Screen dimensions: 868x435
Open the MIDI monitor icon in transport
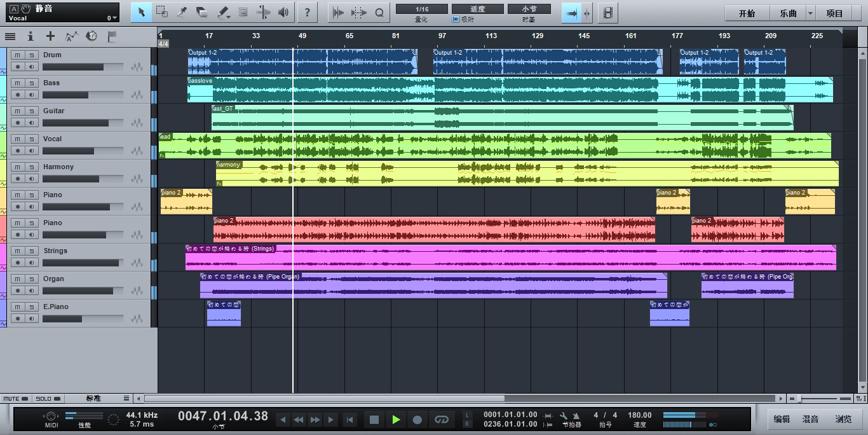click(51, 416)
